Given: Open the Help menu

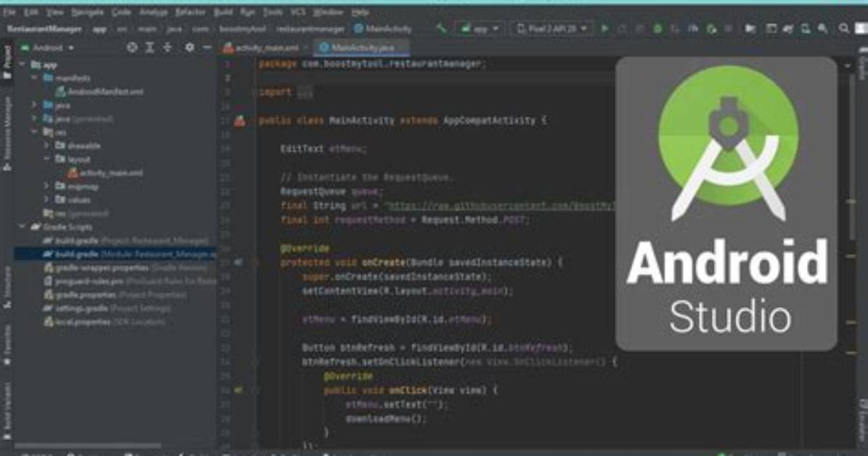Looking at the screenshot, I should pos(360,12).
